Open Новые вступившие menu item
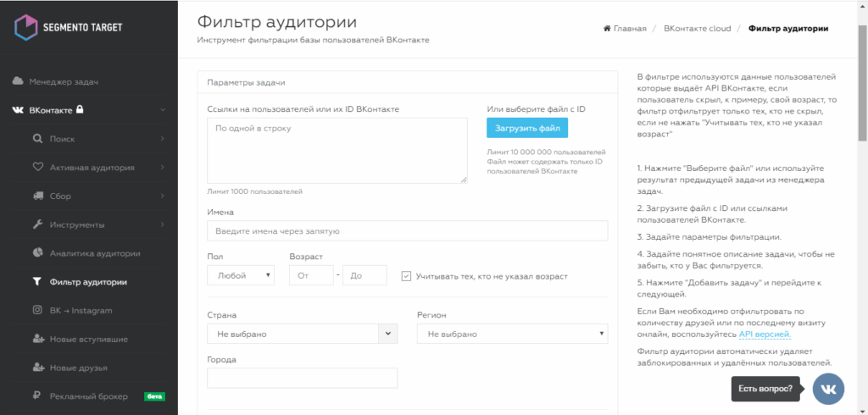This screenshot has height=415, width=868. pos(88,339)
